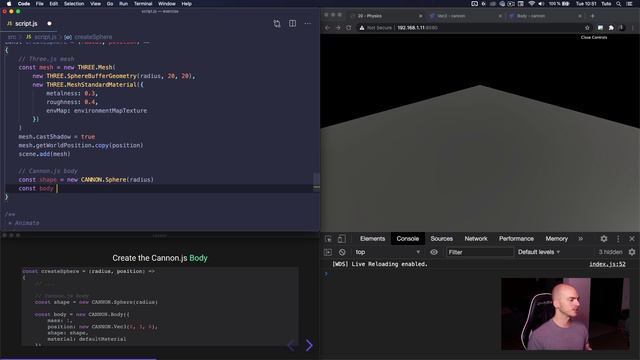Open the console settings gear
This screenshot has width=640, height=360.
pyautogui.click(x=632, y=252)
